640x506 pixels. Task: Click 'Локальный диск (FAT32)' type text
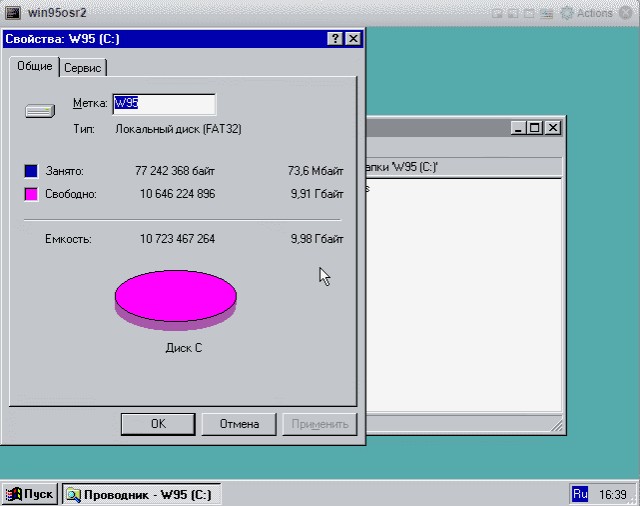(178, 129)
